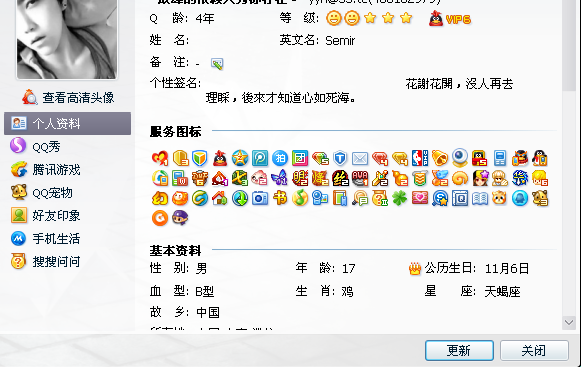581x367 pixels.
Task: Click the black-and-white profile avatar photo
Action: (x=67, y=39)
